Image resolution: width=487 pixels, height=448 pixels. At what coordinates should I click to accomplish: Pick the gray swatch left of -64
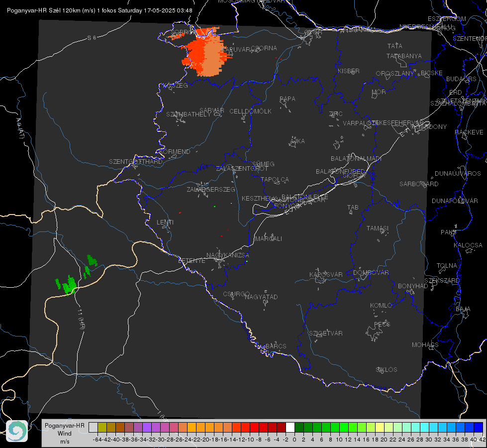point(93,427)
